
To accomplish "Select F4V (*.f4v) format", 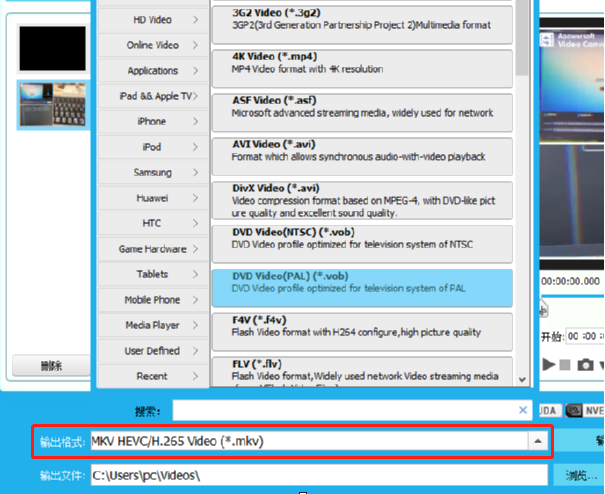I will 362,332.
